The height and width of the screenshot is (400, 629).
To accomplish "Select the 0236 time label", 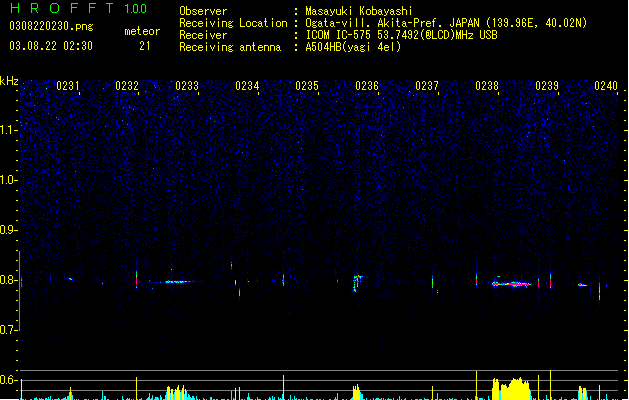I will tap(367, 86).
